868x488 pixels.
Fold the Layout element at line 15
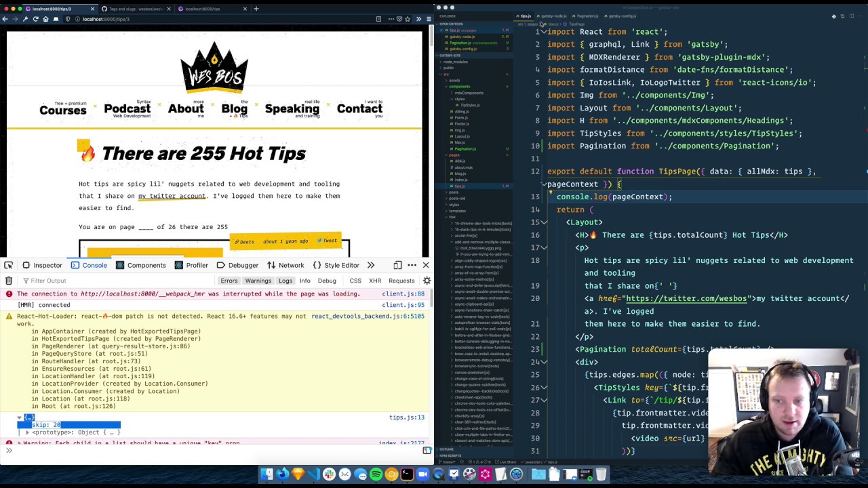[x=544, y=222]
